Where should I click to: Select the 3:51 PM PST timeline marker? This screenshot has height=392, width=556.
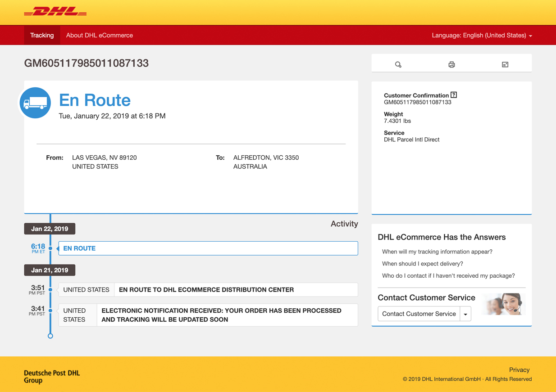click(x=50, y=289)
